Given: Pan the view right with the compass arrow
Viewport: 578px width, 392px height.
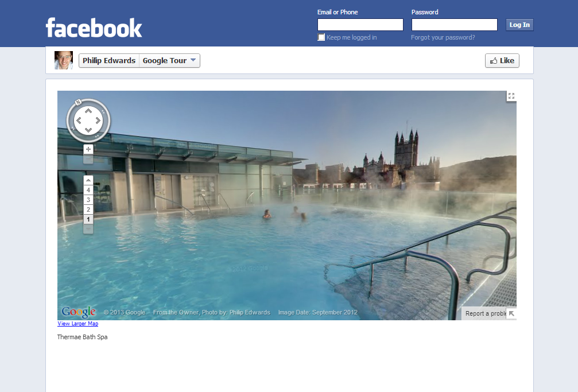Looking at the screenshot, I should 98,121.
